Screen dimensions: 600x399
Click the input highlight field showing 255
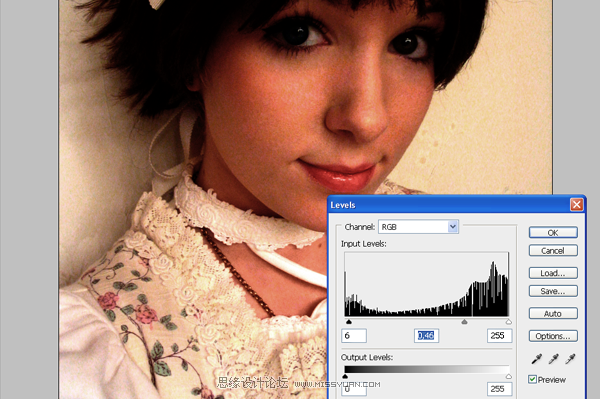[x=499, y=335]
